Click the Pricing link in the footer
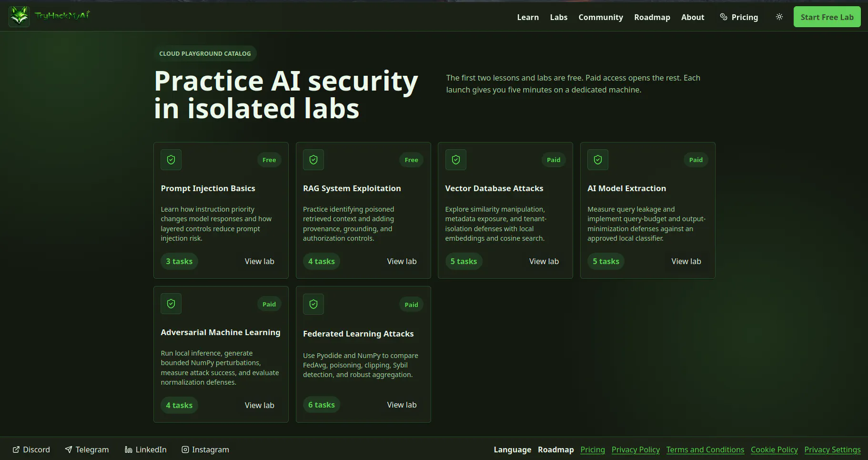The width and height of the screenshot is (868, 460). point(593,450)
